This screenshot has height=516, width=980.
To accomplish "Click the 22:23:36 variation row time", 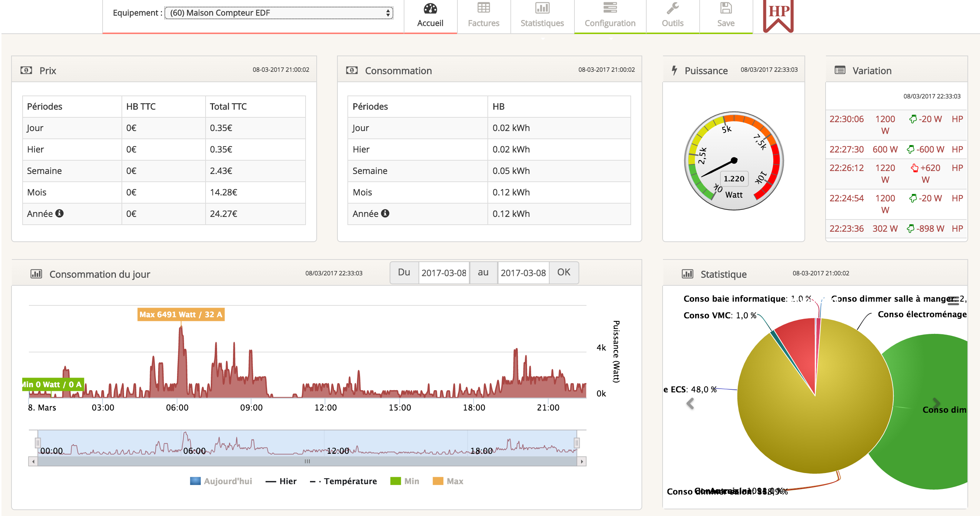I will [x=846, y=228].
